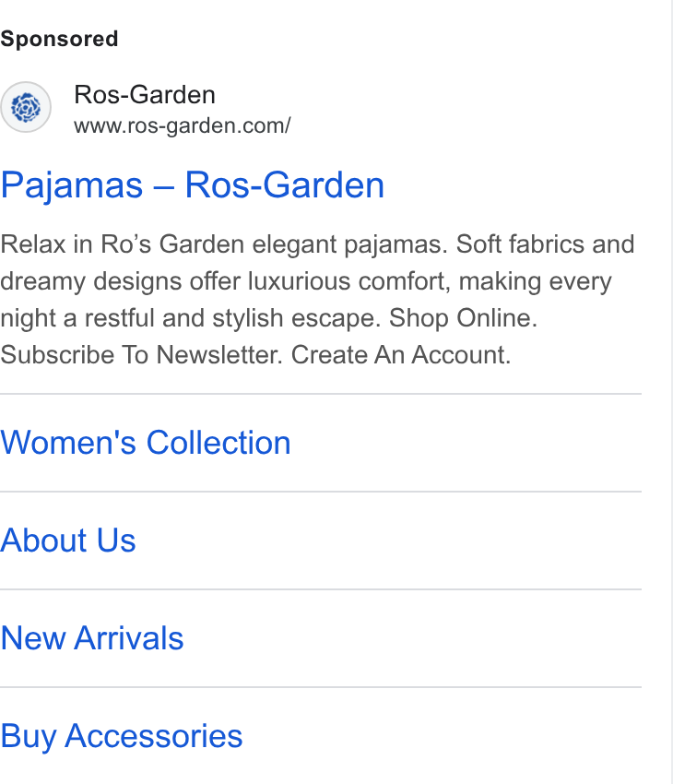Visit the New Arrivals sitelink

coord(92,638)
